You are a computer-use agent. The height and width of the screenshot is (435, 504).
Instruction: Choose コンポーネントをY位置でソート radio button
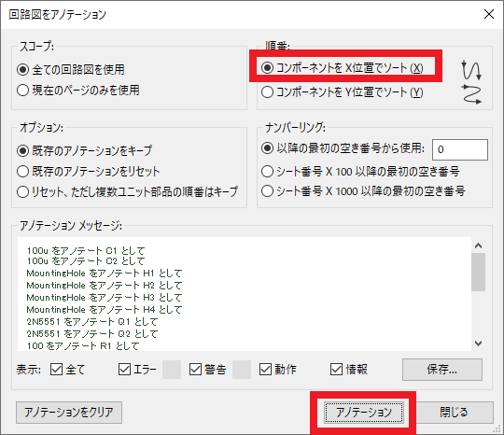coord(343,92)
